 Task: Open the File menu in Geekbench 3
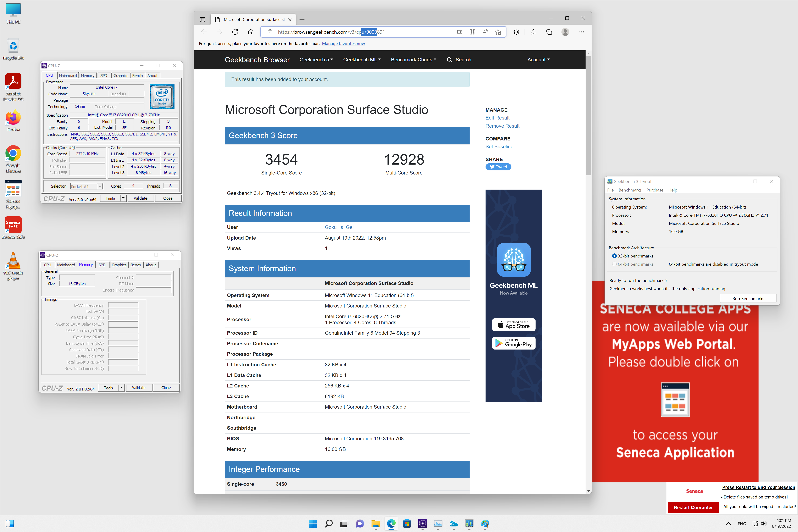610,190
